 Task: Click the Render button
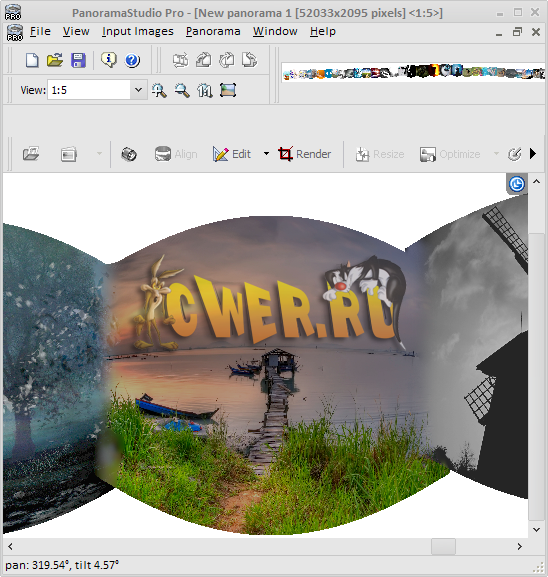305,154
